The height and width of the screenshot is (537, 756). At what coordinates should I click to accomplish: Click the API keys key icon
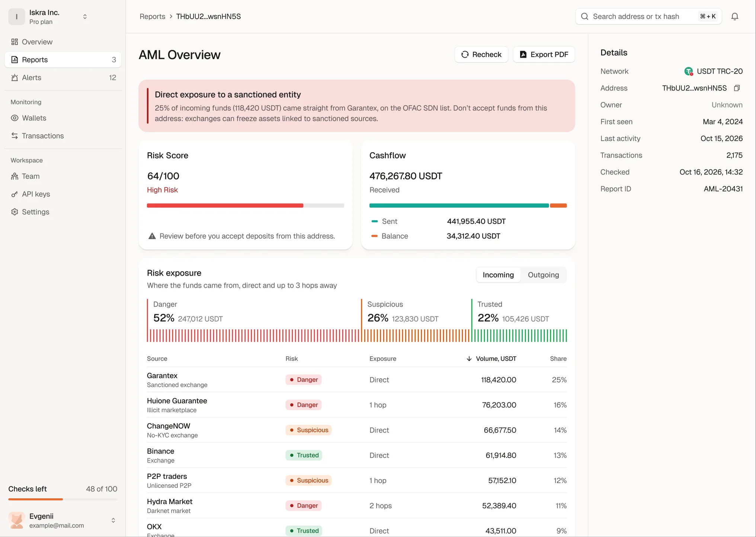(15, 194)
